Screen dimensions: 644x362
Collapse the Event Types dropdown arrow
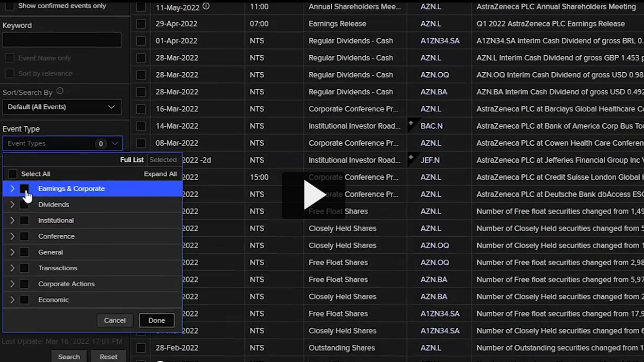coord(115,143)
